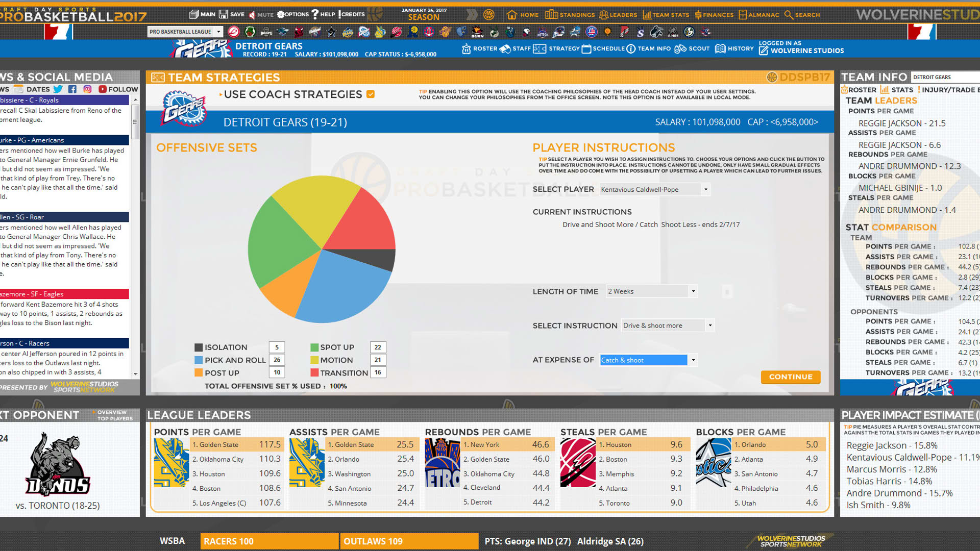980x551 pixels.
Task: Click the Continue button
Action: coord(791,377)
